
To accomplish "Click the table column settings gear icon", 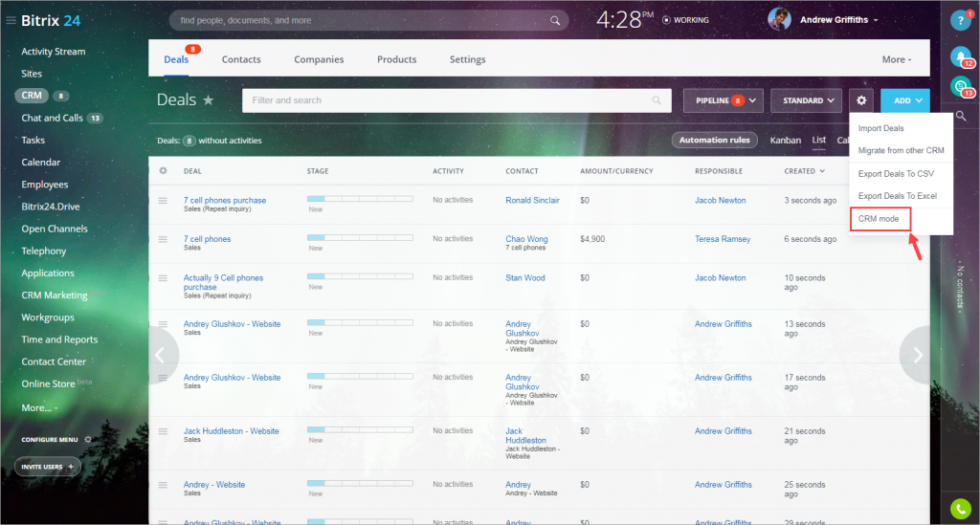I will tap(163, 170).
